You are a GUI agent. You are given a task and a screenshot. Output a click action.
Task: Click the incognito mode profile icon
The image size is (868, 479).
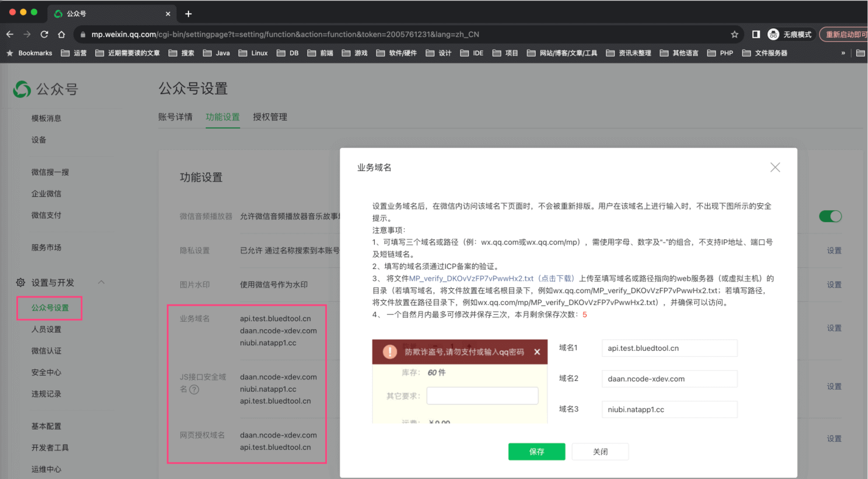(x=773, y=34)
